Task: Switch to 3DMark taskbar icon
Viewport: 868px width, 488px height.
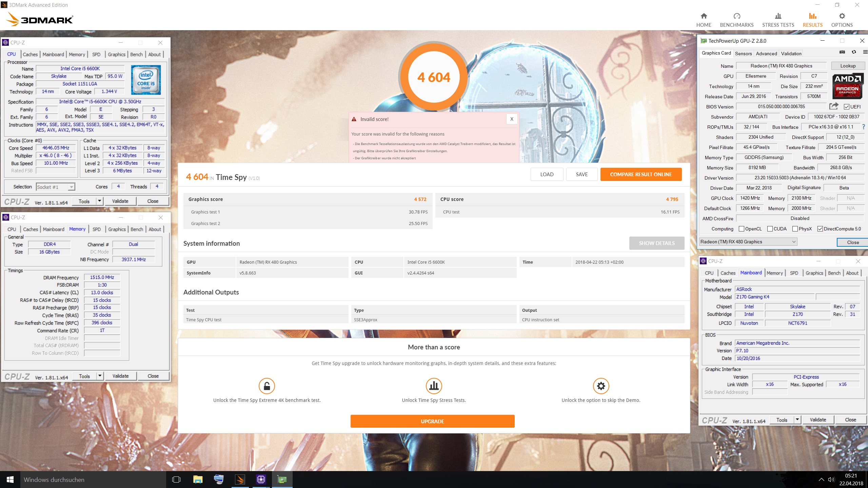Action: click(240, 480)
